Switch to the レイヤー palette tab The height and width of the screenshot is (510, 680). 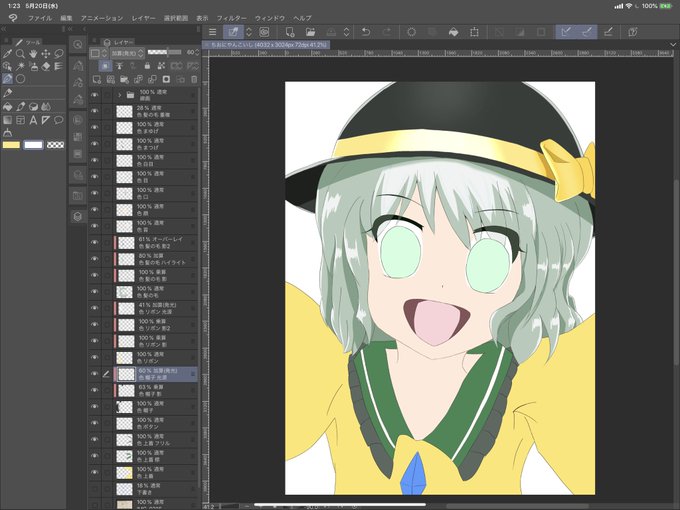[119, 42]
